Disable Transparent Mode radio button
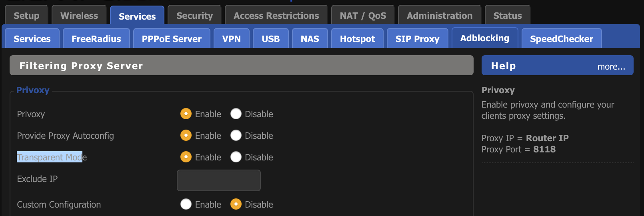 pos(236,157)
